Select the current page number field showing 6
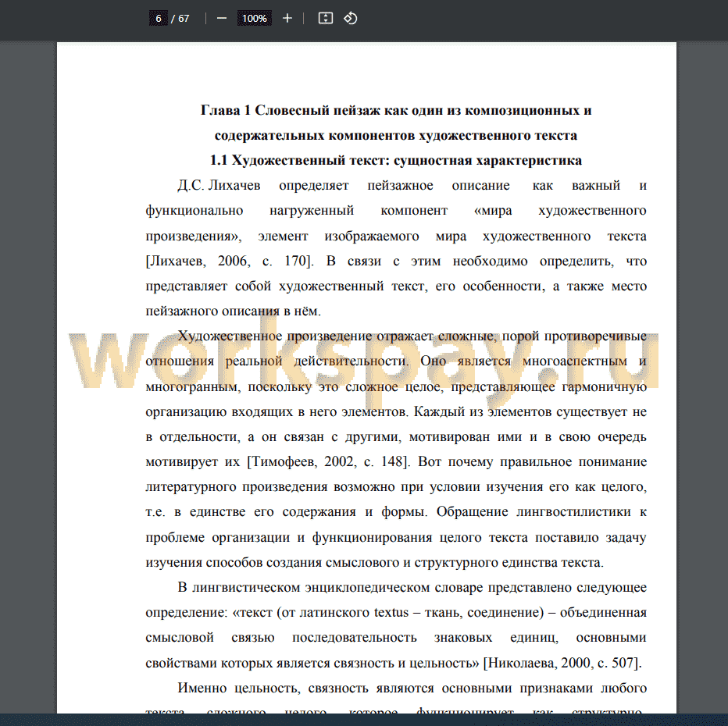 pyautogui.click(x=159, y=19)
